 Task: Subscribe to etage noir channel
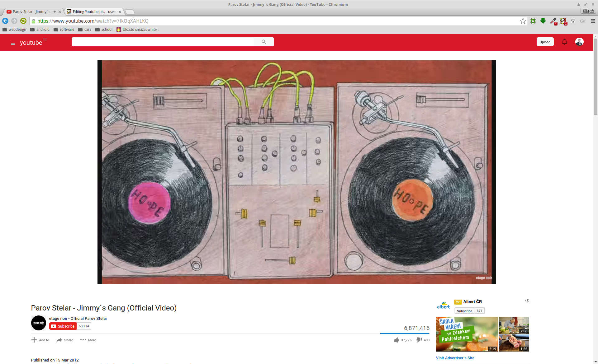(x=63, y=326)
